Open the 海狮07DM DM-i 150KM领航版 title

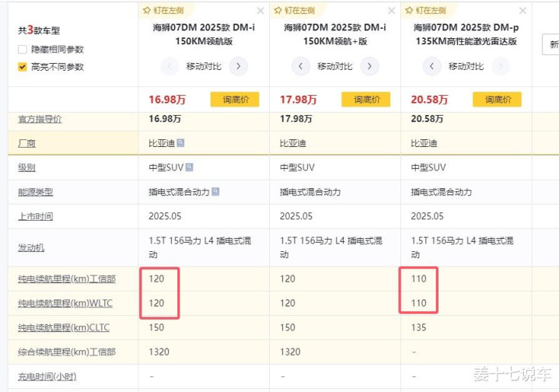click(204, 34)
